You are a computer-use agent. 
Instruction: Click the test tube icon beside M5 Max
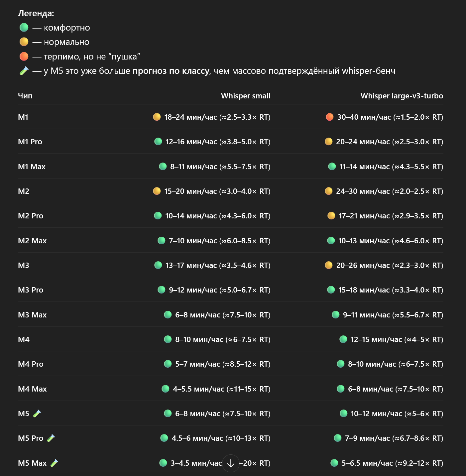click(x=54, y=463)
